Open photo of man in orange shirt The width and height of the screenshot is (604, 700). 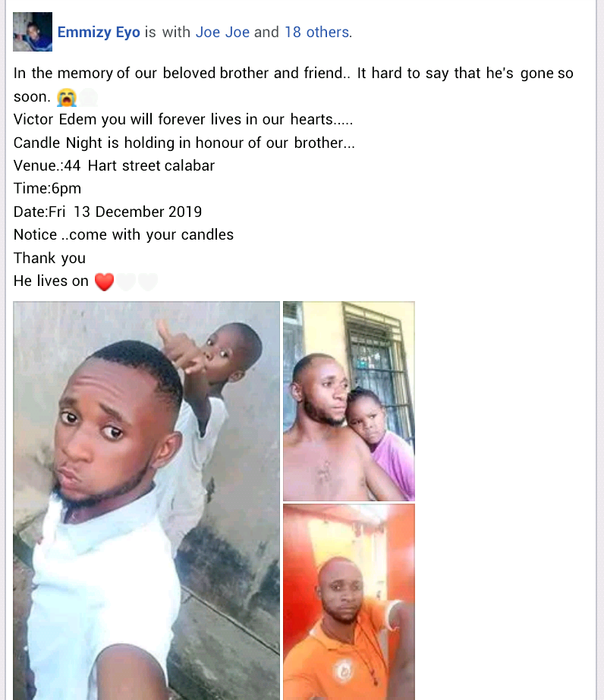(x=349, y=601)
